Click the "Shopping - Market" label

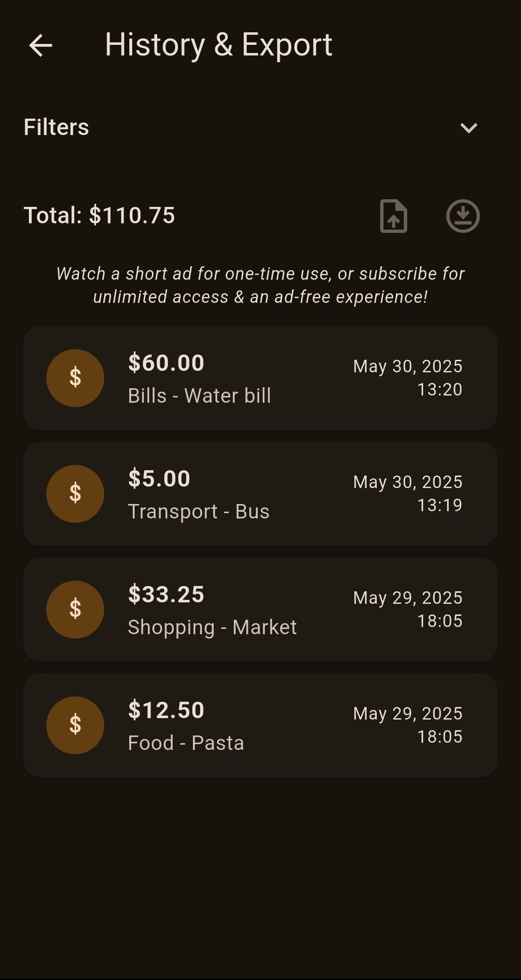click(x=212, y=627)
